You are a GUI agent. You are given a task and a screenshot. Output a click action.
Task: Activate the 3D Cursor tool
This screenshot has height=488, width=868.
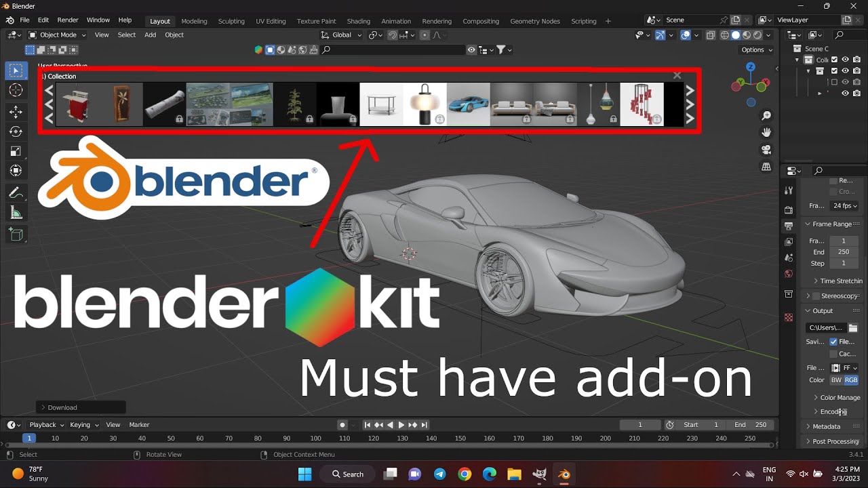(x=15, y=91)
